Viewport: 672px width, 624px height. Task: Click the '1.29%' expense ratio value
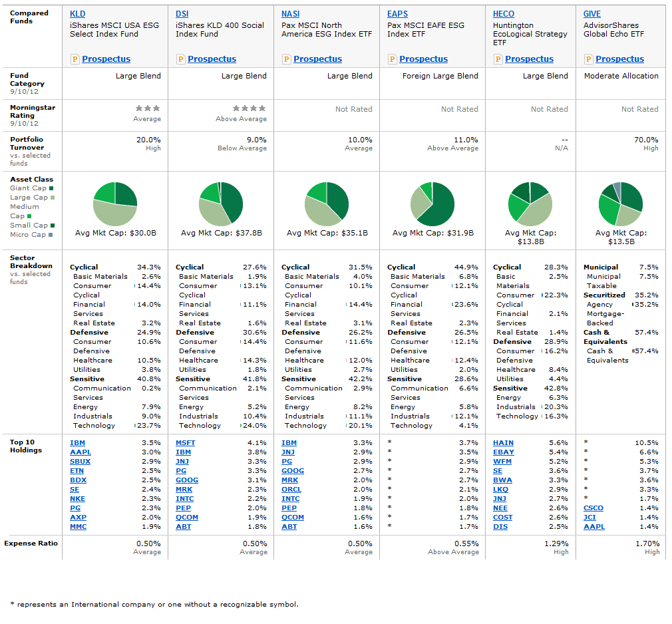pyautogui.click(x=557, y=544)
